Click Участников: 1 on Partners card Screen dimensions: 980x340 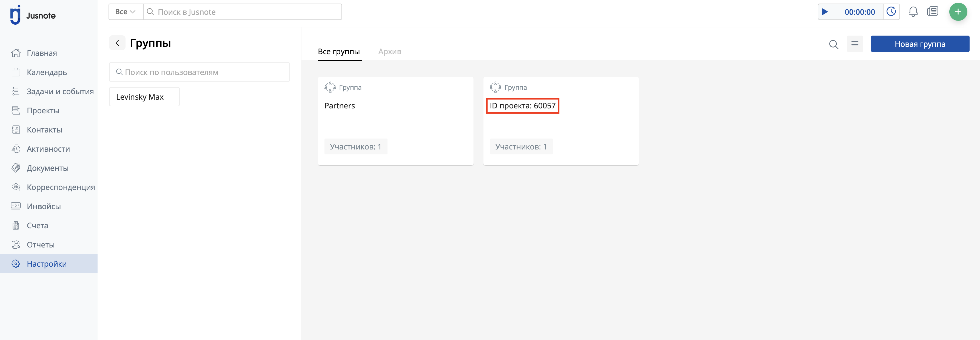[x=355, y=147]
